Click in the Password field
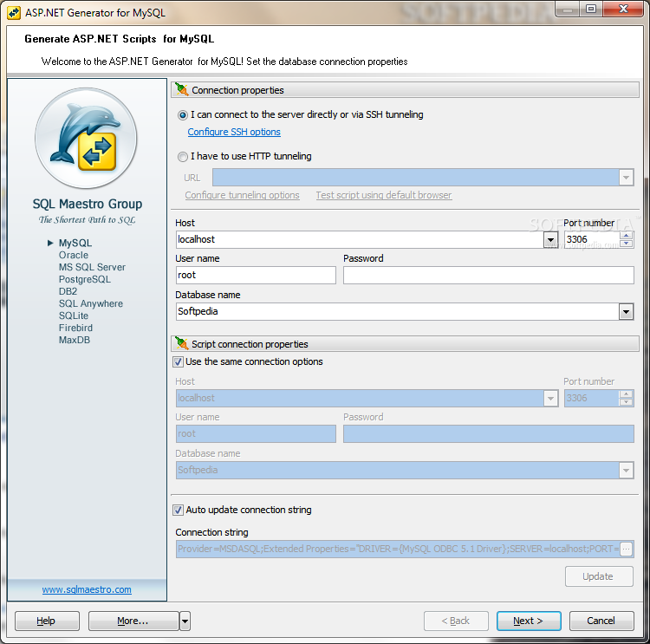Image resolution: width=650 pixels, height=644 pixels. [x=488, y=276]
